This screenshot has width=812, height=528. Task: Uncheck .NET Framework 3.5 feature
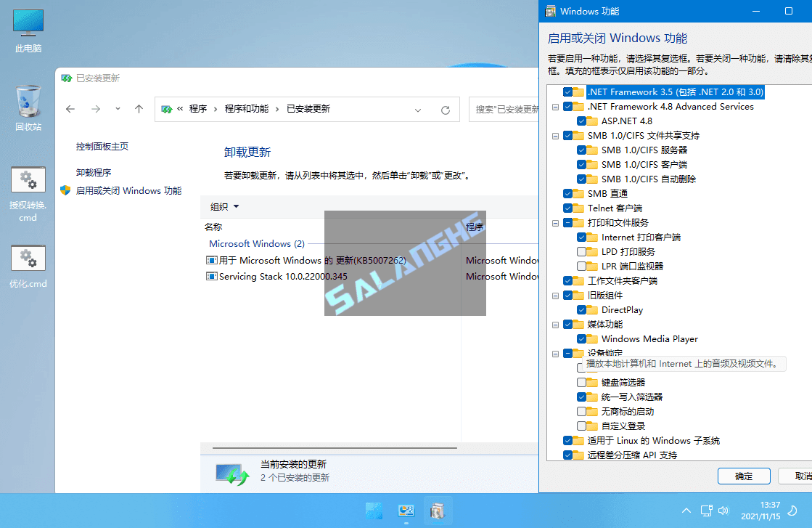pyautogui.click(x=567, y=92)
